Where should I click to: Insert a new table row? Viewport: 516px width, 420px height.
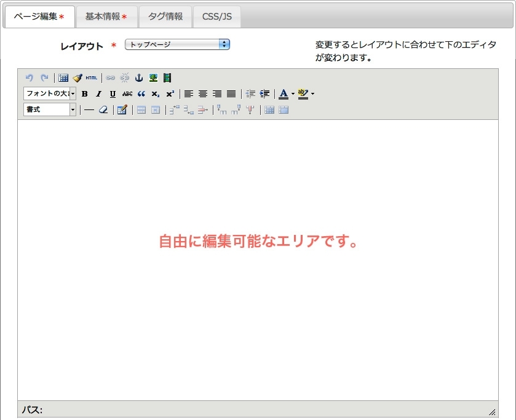174,109
